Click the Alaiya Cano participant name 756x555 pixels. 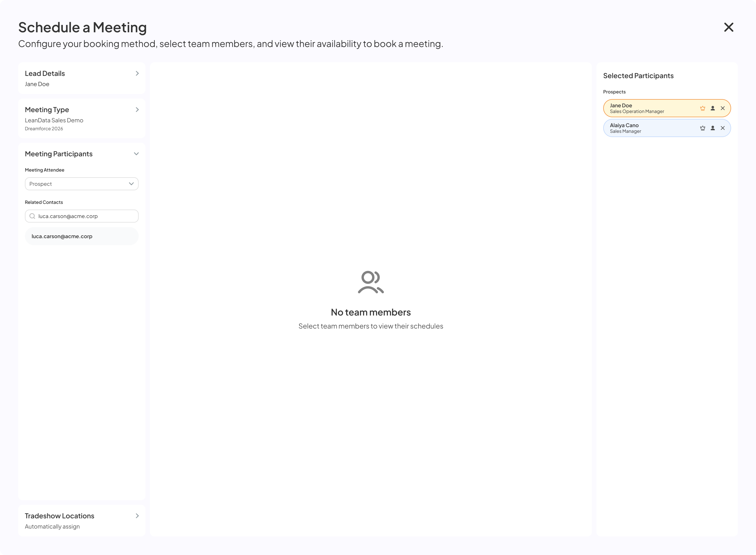coord(624,125)
